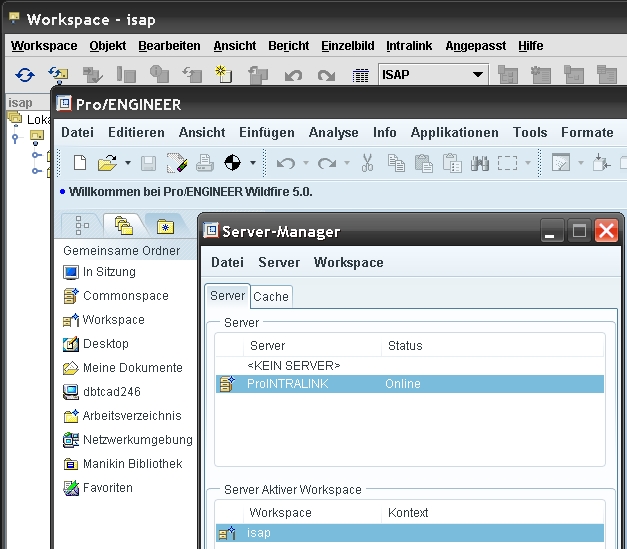Screen dimensions: 627x549
Task: Open Commonspace in common folders
Action: [x=116, y=296]
